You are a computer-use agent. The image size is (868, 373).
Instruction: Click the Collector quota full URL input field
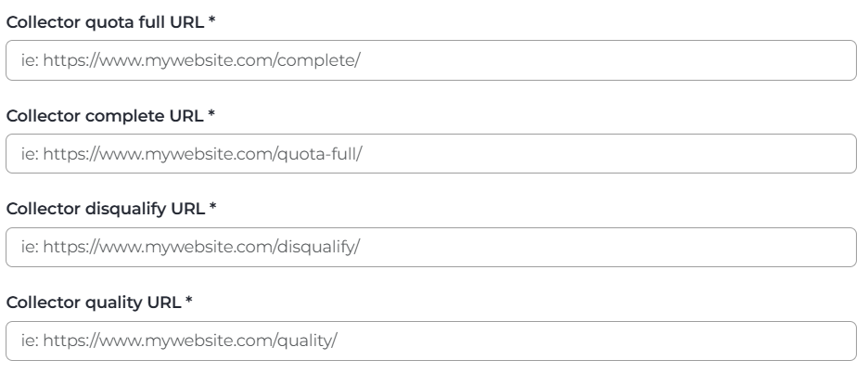pyautogui.click(x=430, y=59)
